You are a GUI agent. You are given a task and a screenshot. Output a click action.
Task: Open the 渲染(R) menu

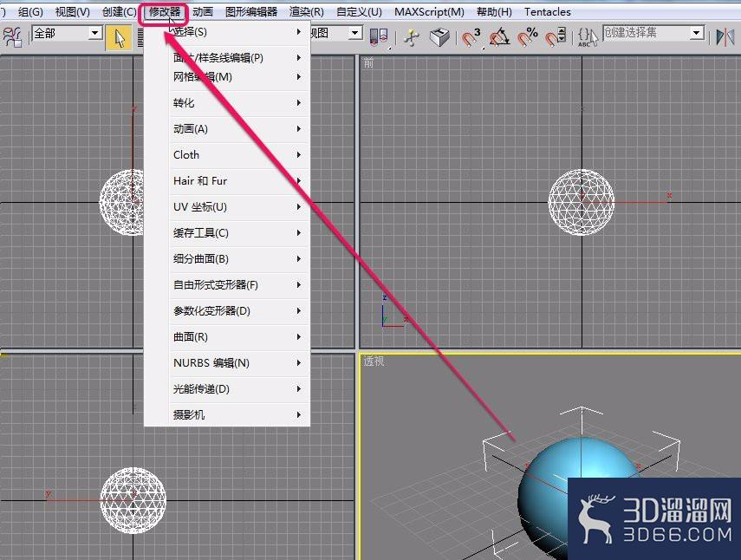[306, 12]
